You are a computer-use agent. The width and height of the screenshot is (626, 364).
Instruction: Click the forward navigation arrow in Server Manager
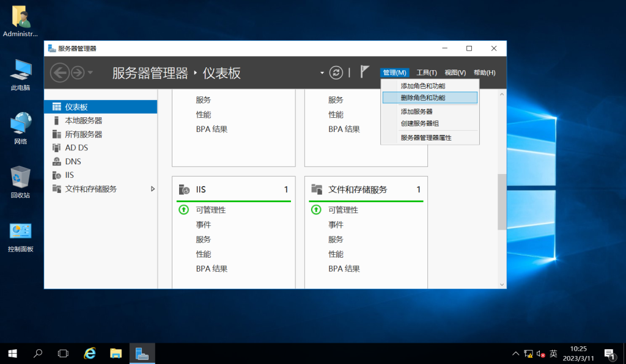[x=78, y=73]
